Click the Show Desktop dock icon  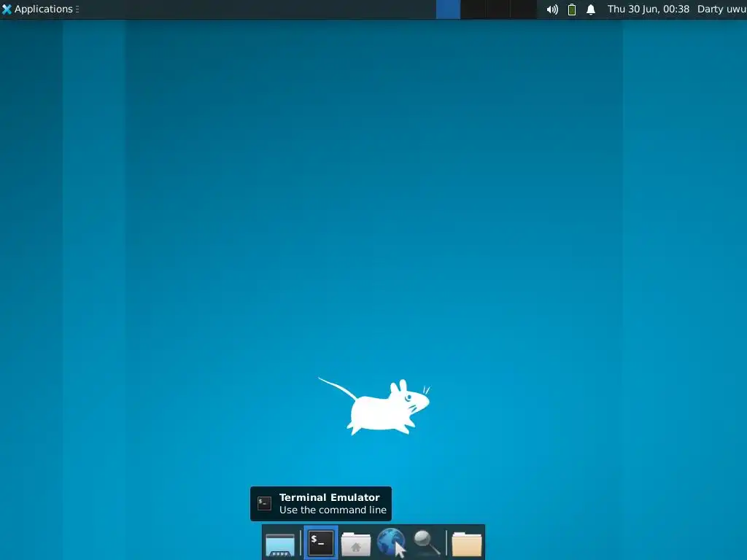pyautogui.click(x=280, y=544)
